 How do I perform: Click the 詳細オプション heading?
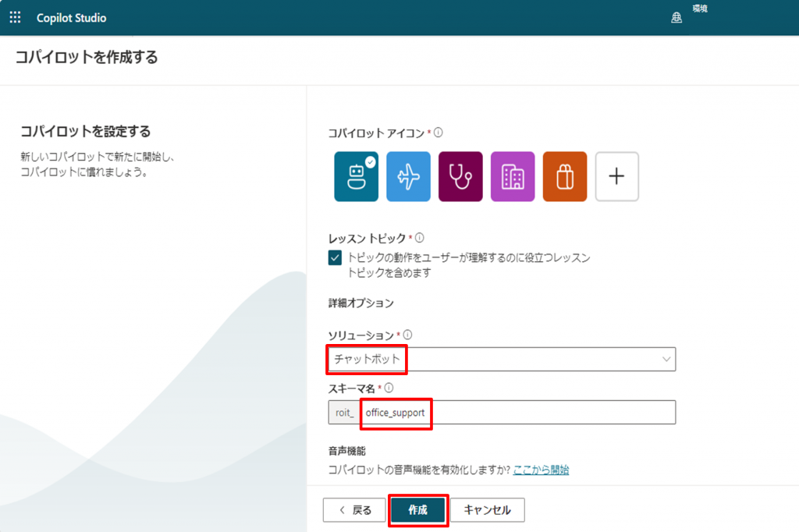[360, 303]
